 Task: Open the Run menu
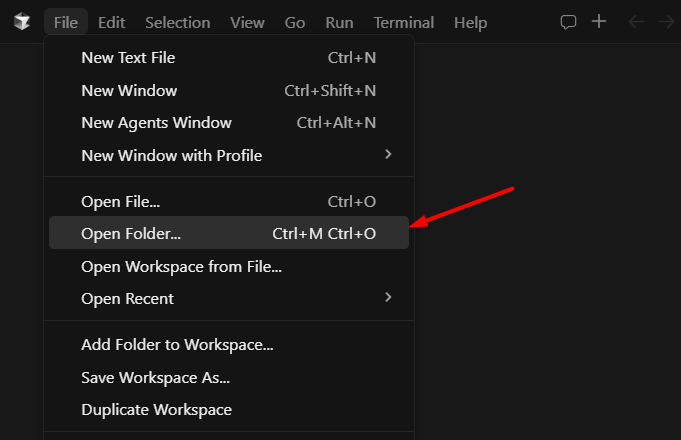pos(339,22)
